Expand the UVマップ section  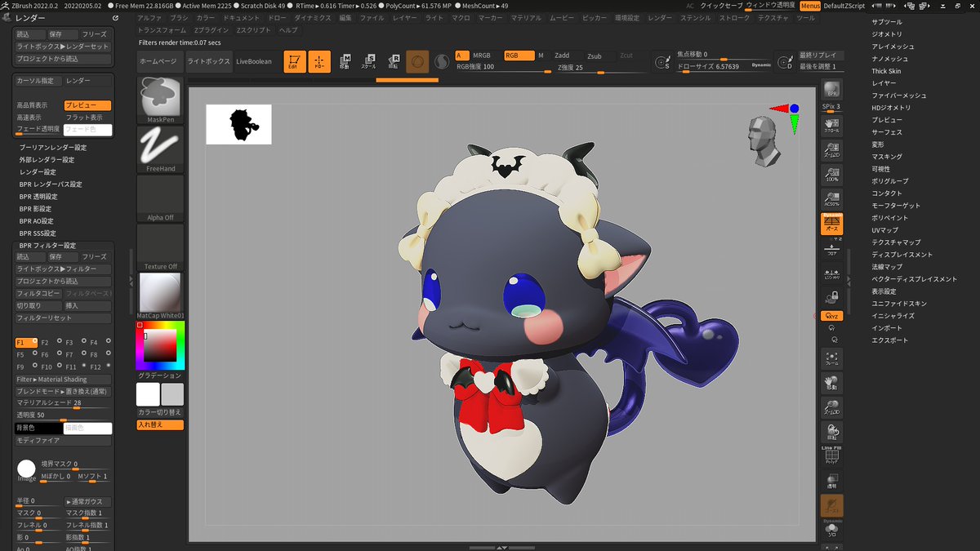pos(884,230)
